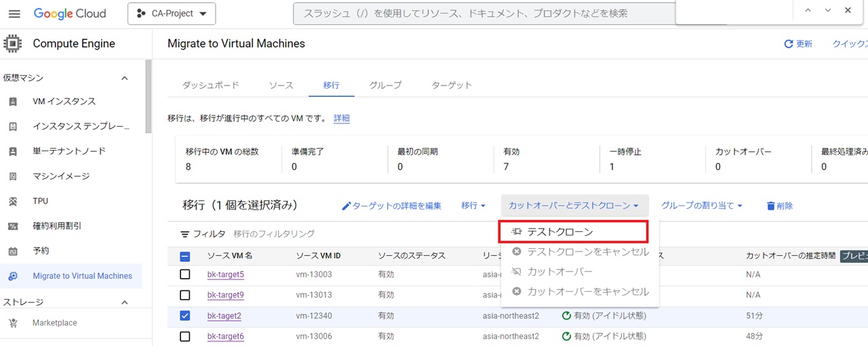Click the ソース VM 名 column header
The width and height of the screenshot is (868, 346).
pos(230,256)
